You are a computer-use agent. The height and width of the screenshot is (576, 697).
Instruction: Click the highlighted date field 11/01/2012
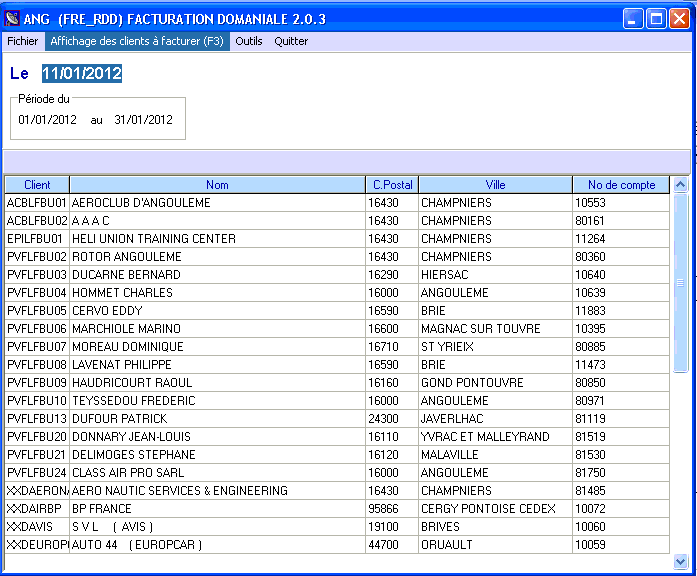click(81, 74)
